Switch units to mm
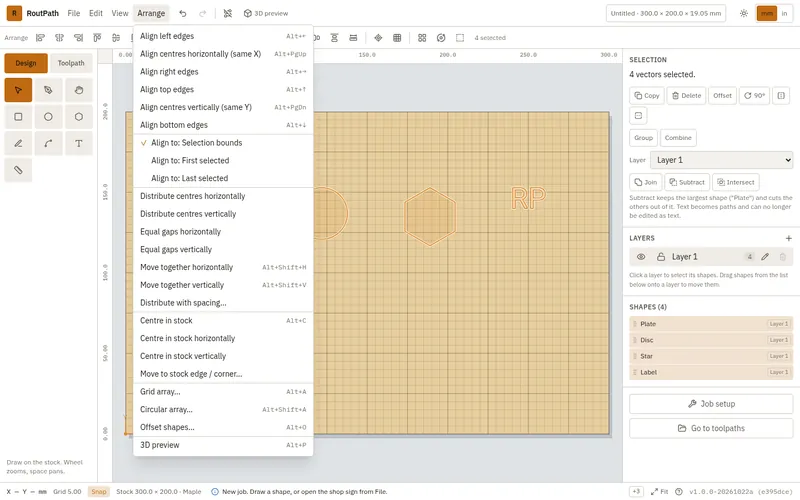 point(767,13)
